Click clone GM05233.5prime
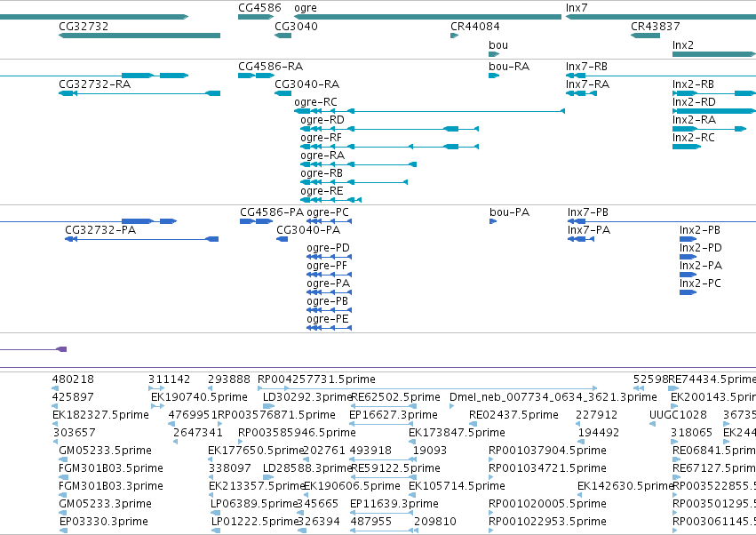756x535 pixels. (105, 451)
